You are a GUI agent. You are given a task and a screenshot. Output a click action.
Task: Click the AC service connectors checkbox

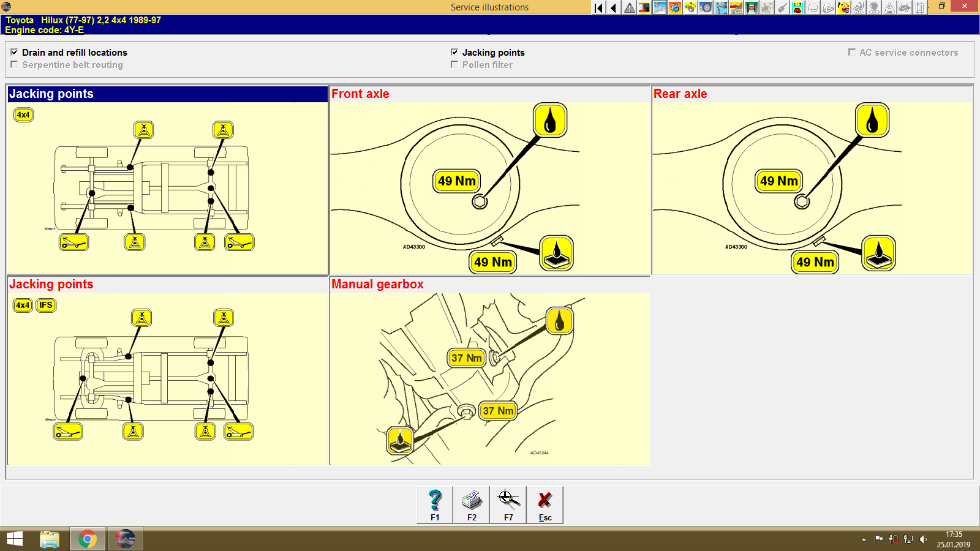852,53
